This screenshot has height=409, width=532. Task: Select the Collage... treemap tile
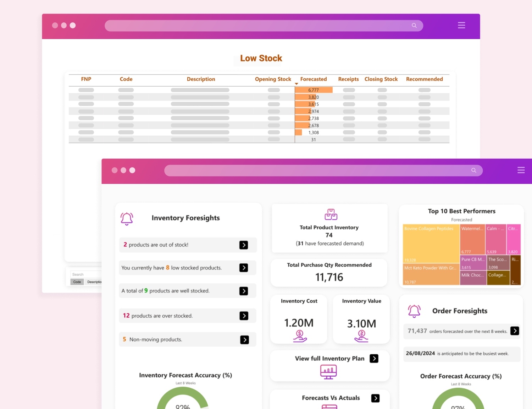498,278
